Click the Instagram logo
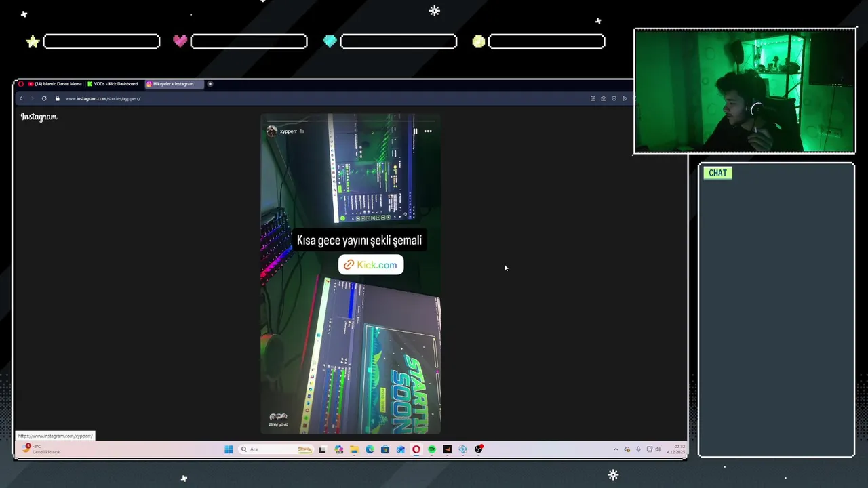This screenshot has width=868, height=488. click(39, 117)
